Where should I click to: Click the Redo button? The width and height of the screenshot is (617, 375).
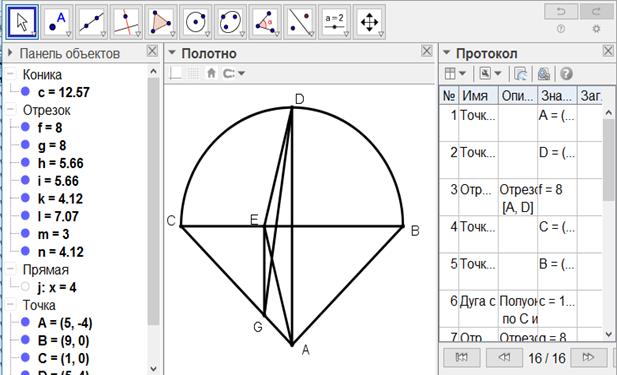point(596,11)
